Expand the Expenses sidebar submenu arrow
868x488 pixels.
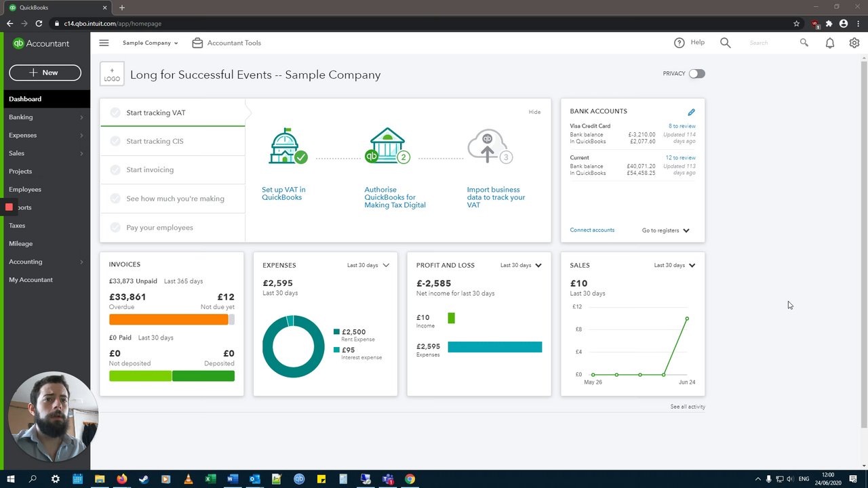tap(81, 136)
